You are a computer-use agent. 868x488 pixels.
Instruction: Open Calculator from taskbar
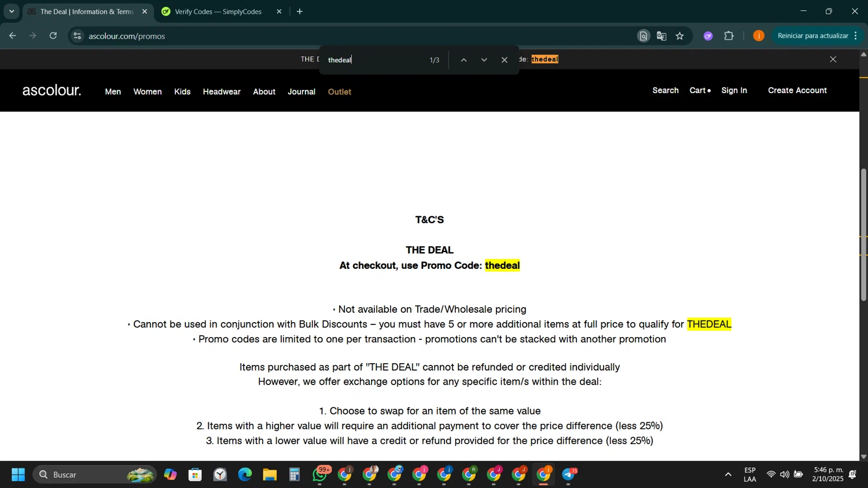pos(295,475)
